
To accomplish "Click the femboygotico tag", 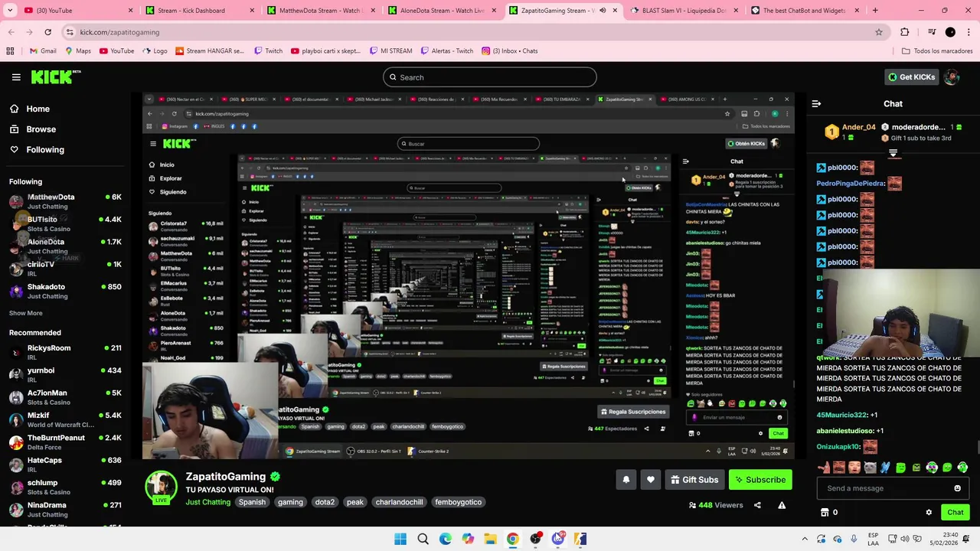I will pos(458,502).
